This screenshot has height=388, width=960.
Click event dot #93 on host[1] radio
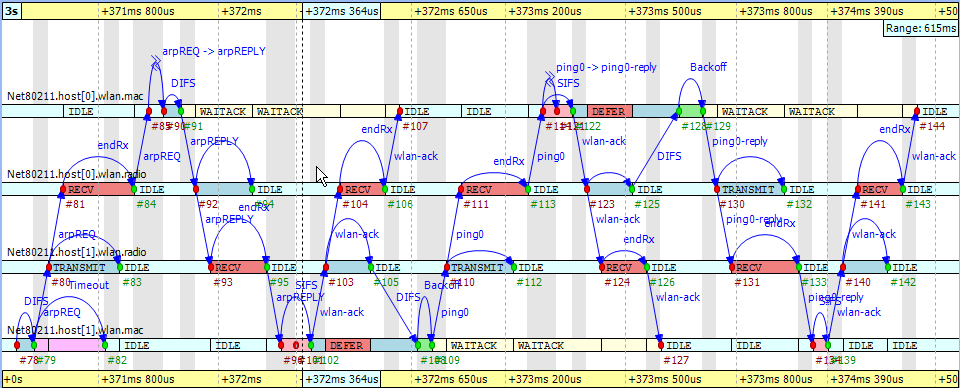tap(211, 267)
